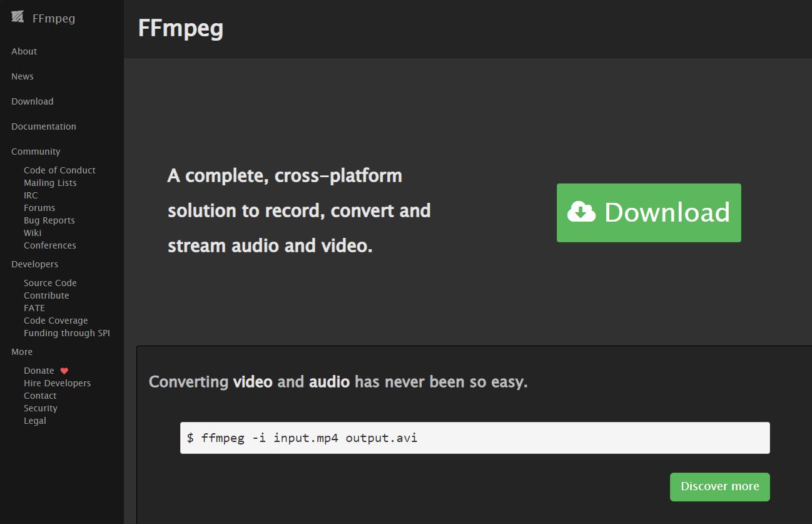Open the About page from sidebar

pos(24,51)
